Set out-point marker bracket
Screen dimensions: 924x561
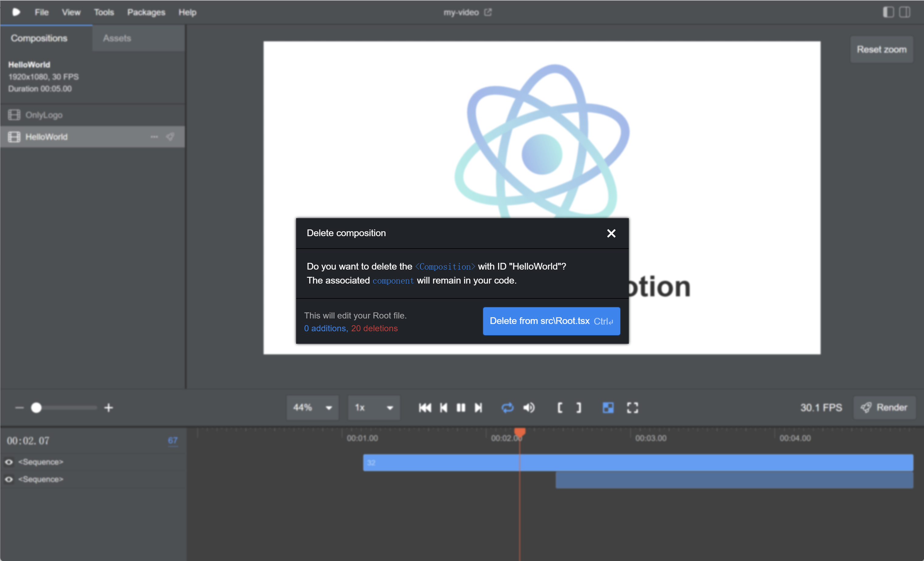point(579,407)
